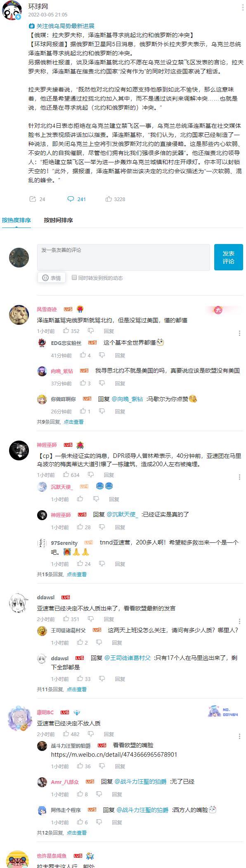Expand 共15条回复 replies via 点击查看
The image size is (246, 868).
click(x=77, y=574)
